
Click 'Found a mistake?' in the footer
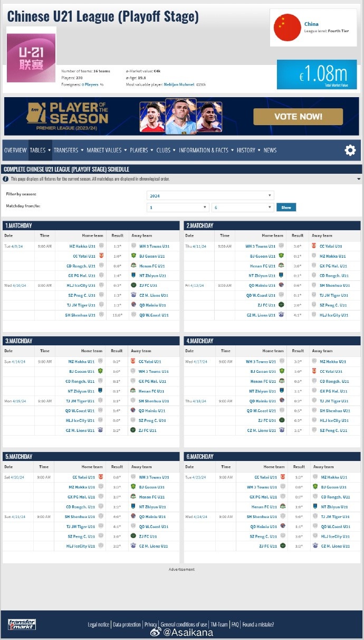coord(258,624)
